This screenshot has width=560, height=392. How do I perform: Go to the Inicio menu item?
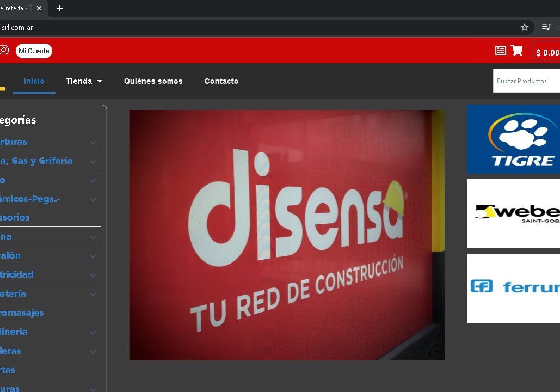pos(34,81)
